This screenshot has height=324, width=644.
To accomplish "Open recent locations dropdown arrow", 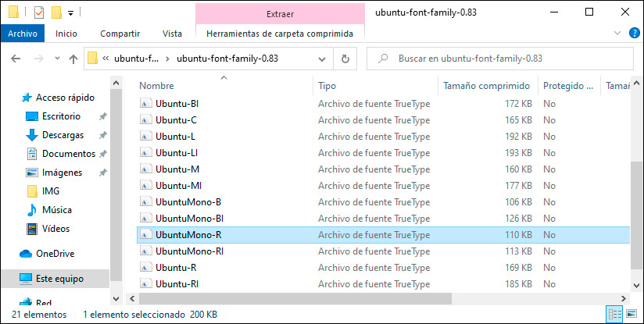I will point(57,59).
